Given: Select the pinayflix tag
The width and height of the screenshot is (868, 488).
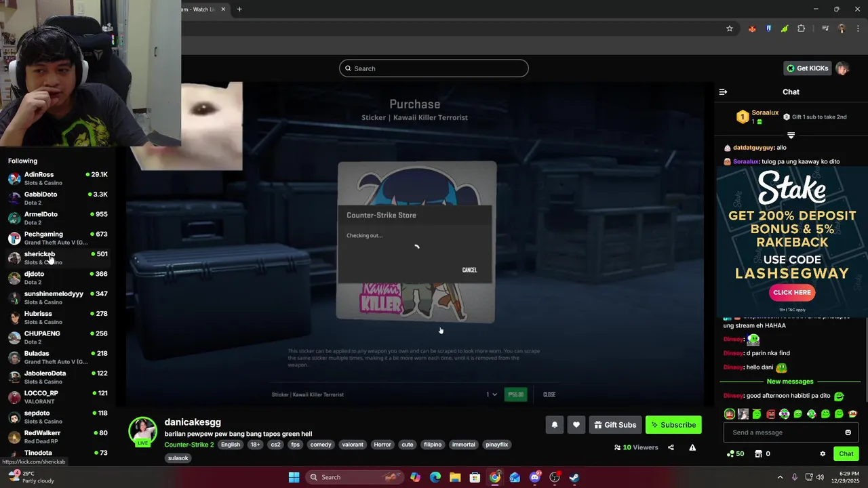Looking at the screenshot, I should (497, 445).
